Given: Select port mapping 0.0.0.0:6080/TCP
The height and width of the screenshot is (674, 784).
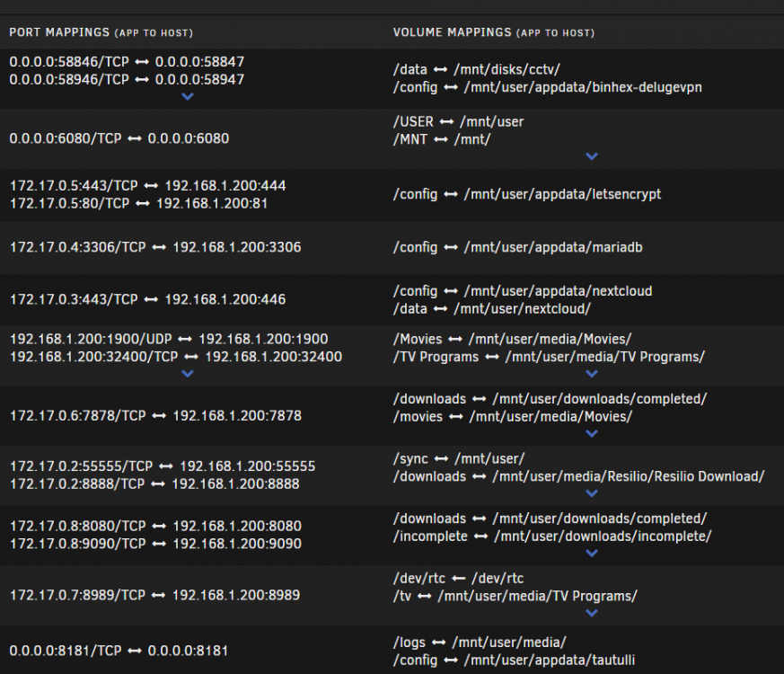Looking at the screenshot, I should 119,138.
